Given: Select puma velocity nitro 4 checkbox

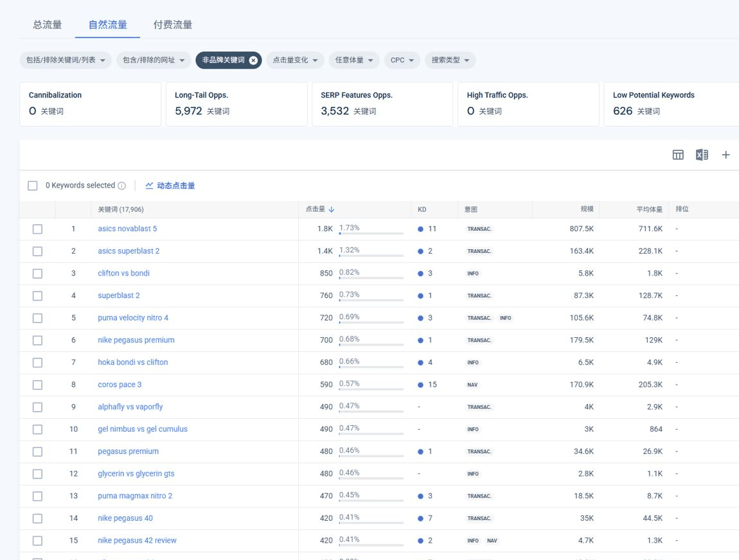Looking at the screenshot, I should pyautogui.click(x=37, y=318).
